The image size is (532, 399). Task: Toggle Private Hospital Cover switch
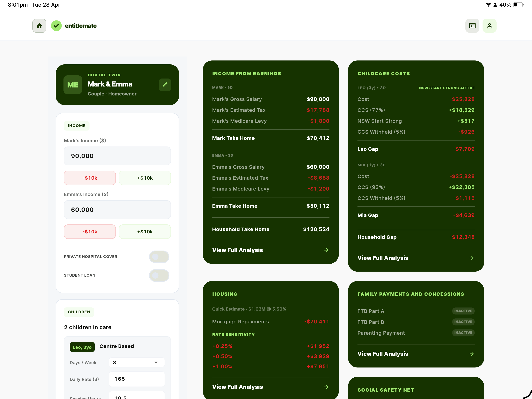159,257
